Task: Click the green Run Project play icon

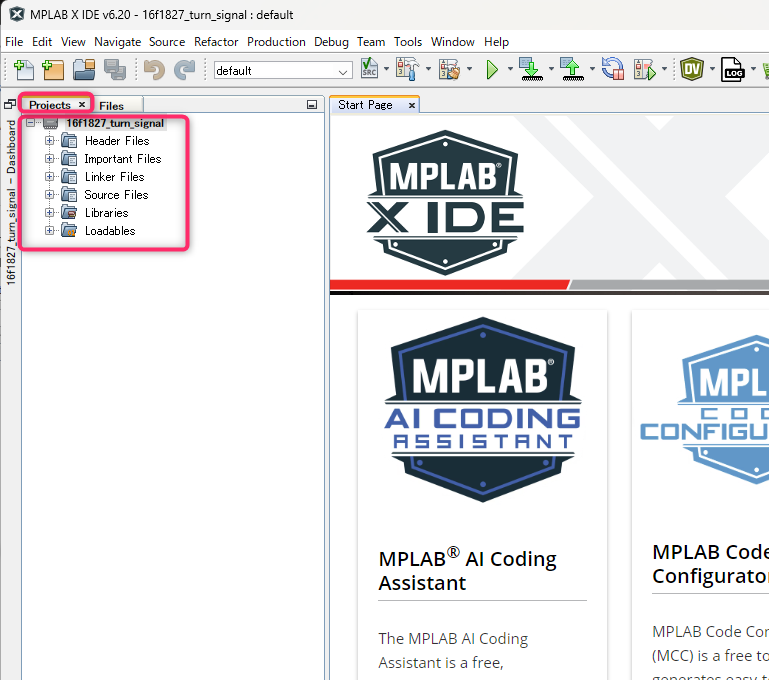Action: click(x=492, y=70)
